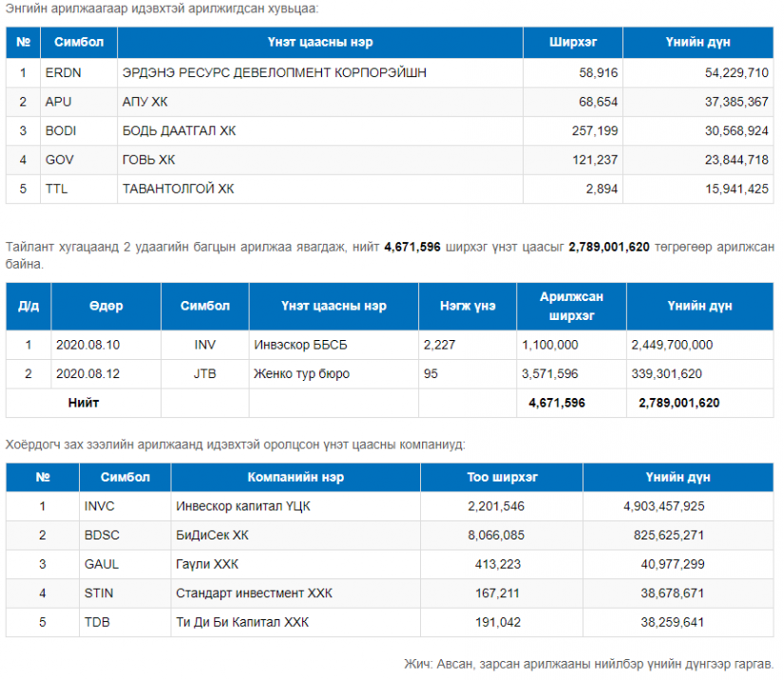Select the 38,259,641 amount
Image resolution: width=784 pixels, height=680 pixels.
673,623
